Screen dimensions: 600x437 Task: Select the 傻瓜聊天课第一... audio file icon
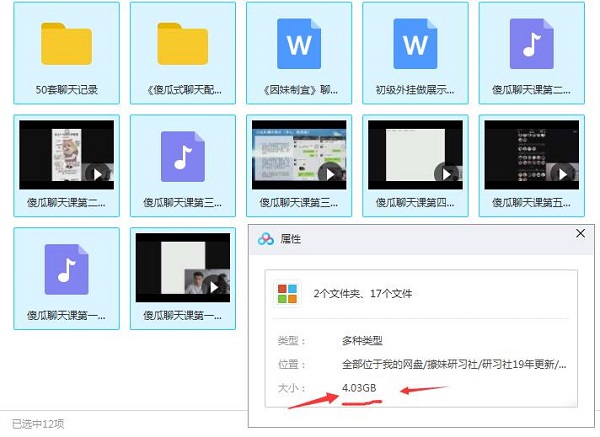[66, 269]
